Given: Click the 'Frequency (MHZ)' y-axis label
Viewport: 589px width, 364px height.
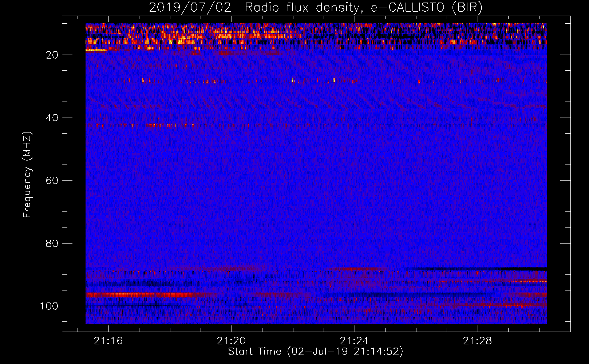Looking at the screenshot, I should pyautogui.click(x=27, y=174).
